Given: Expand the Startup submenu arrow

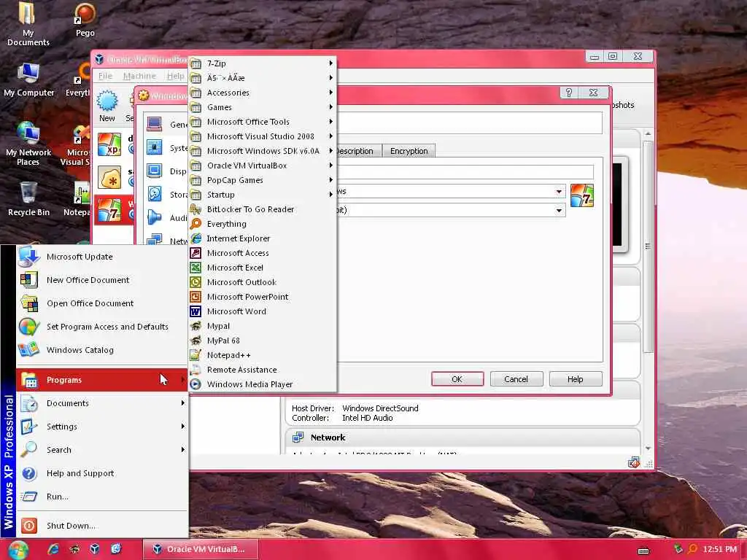Looking at the screenshot, I should [330, 194].
